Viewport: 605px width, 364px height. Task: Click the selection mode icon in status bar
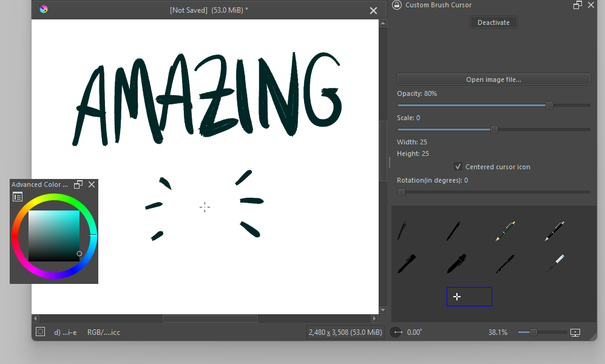tap(40, 332)
